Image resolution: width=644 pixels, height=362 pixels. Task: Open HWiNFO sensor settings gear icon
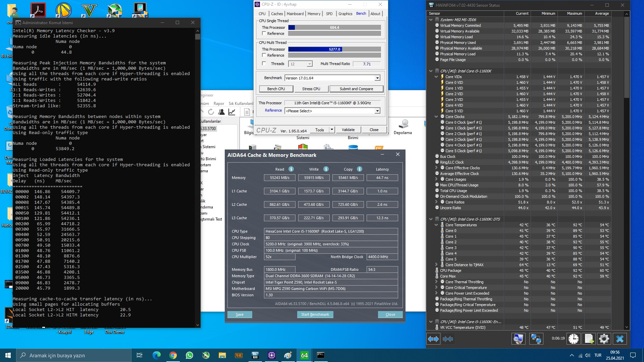(x=604, y=339)
